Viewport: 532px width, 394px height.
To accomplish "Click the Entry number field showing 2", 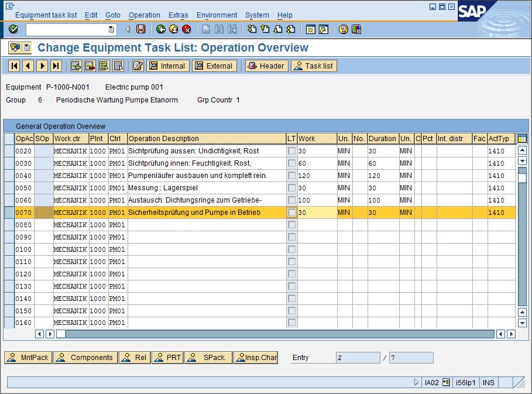I will (358, 358).
